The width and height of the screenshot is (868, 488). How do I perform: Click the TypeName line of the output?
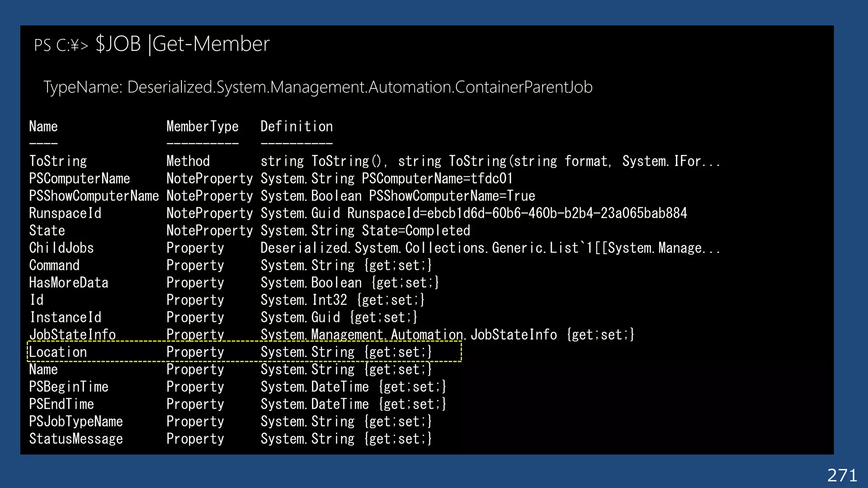coord(318,87)
